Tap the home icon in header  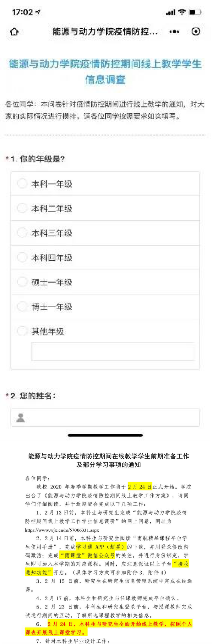point(14,32)
